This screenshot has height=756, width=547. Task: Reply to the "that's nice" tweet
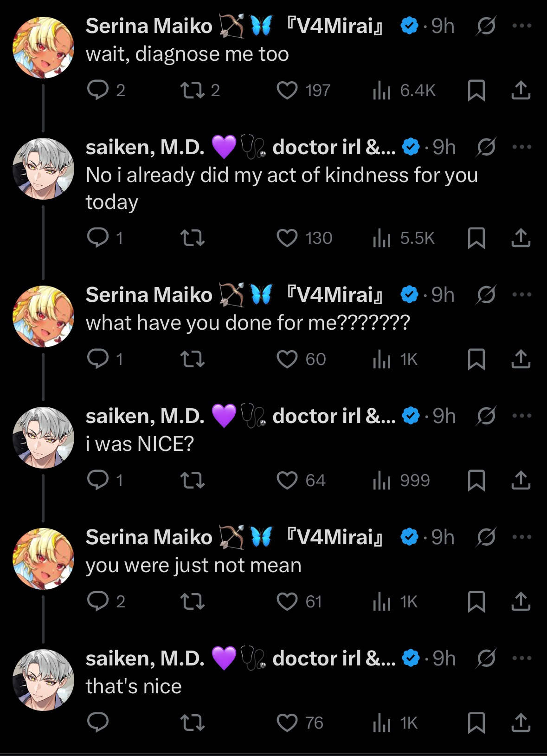click(98, 723)
